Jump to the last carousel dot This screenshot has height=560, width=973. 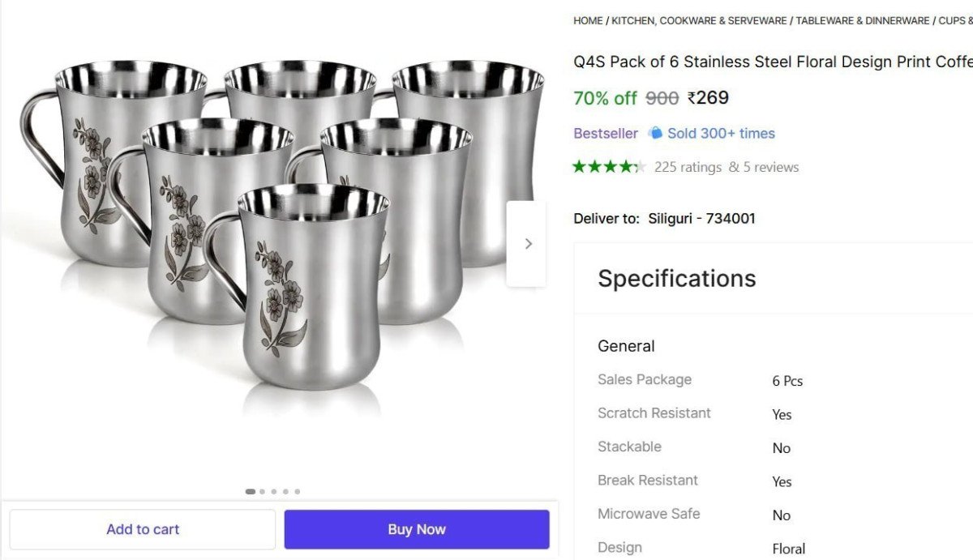point(298,491)
